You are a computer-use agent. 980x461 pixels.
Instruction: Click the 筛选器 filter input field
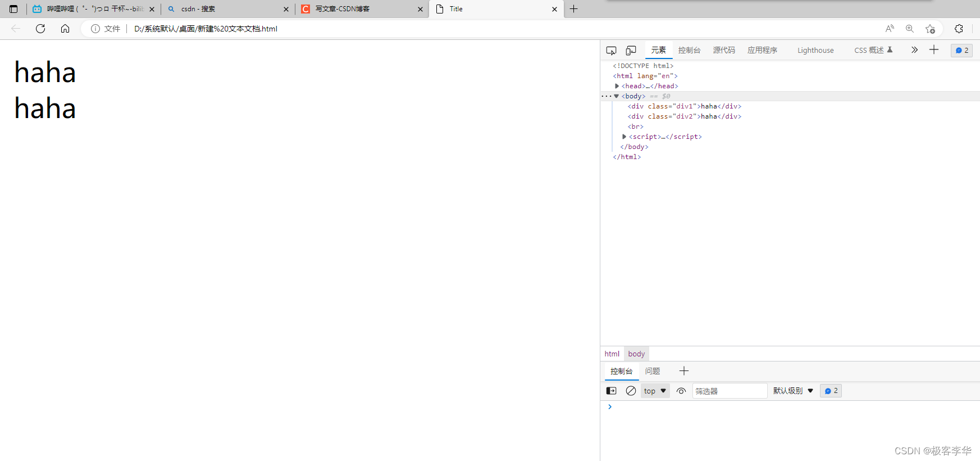pos(729,391)
